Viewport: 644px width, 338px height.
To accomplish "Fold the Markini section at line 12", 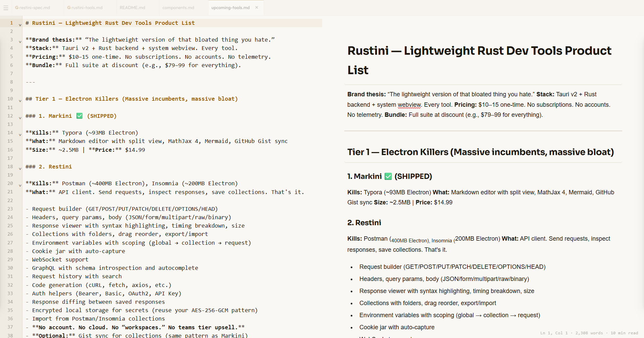I will (x=20, y=118).
